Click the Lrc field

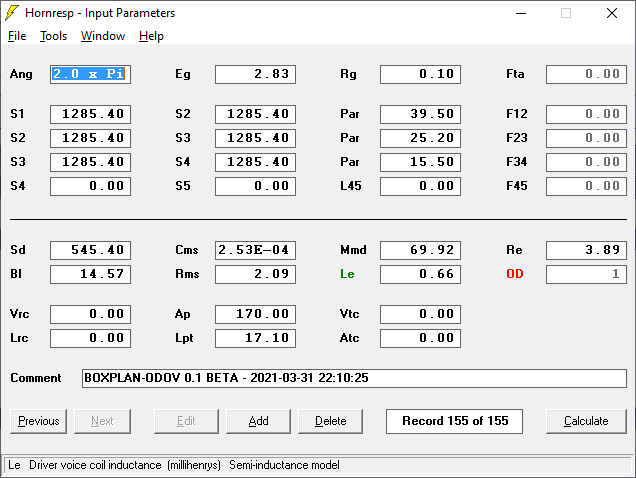(x=90, y=338)
